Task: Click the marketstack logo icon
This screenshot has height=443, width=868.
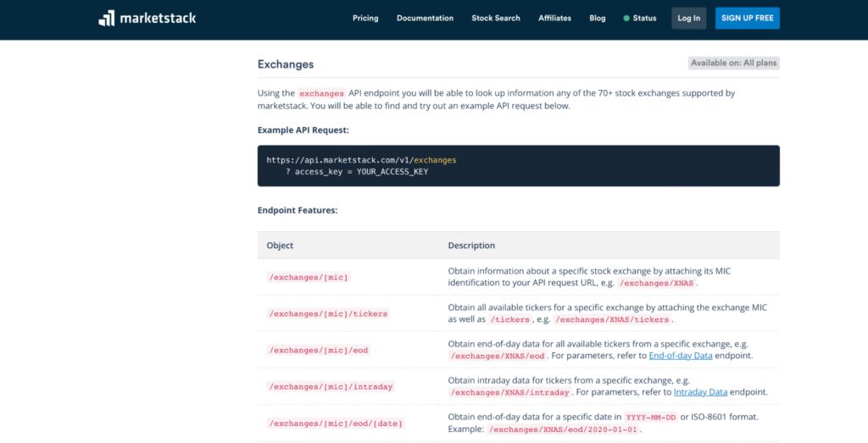Action: coord(106,19)
